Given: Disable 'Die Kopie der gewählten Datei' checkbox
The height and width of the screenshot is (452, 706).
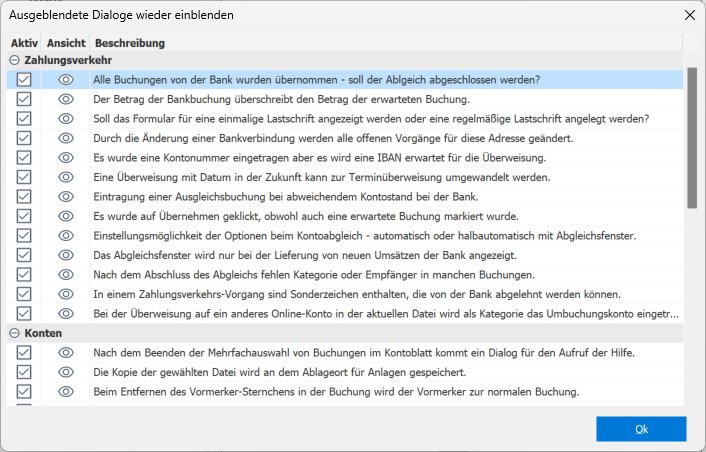Looking at the screenshot, I should (24, 372).
